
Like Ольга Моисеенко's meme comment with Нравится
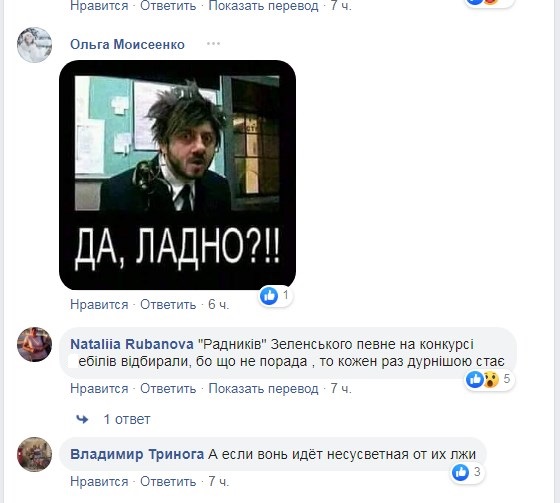99,305
